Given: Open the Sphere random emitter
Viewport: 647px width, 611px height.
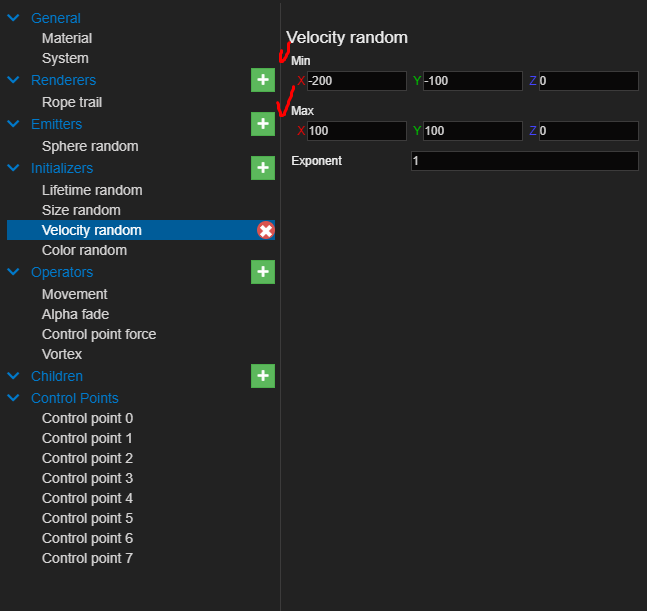Looking at the screenshot, I should [90, 146].
